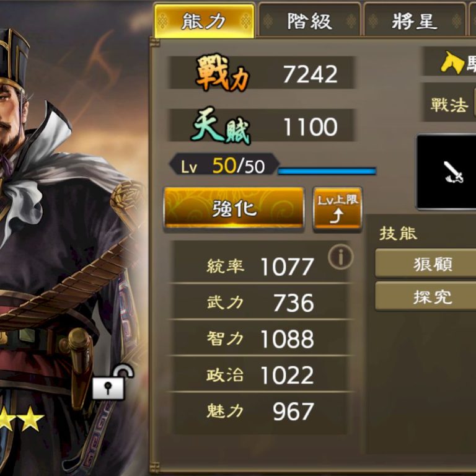Tap the 魅力 967 stat row
Image resolution: width=476 pixels, height=476 pixels.
pos(260,410)
